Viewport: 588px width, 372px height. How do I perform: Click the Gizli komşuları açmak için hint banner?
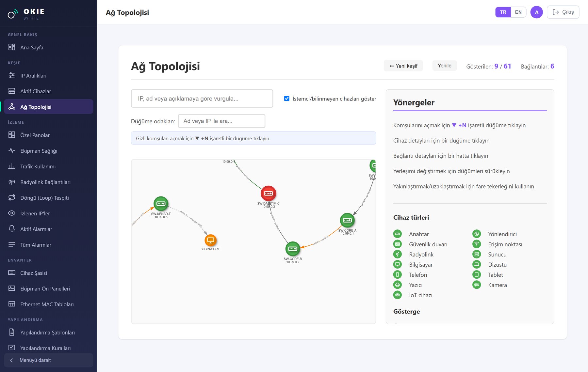click(x=253, y=138)
